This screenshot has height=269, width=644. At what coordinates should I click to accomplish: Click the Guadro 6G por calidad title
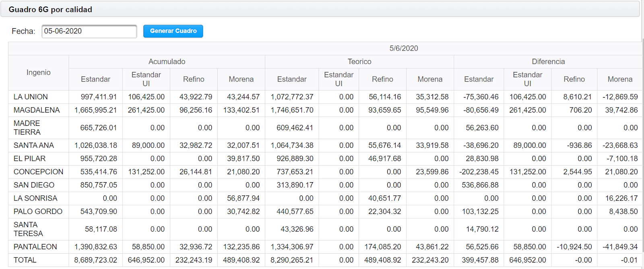(50, 9)
